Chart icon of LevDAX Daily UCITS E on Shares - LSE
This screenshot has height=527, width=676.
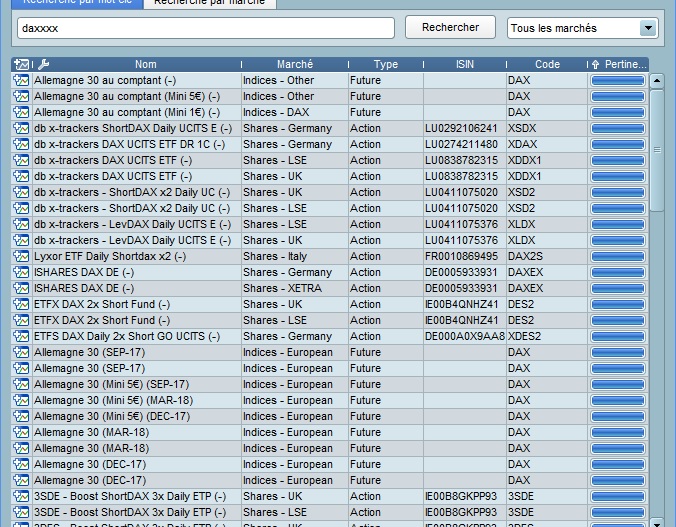coord(21,224)
